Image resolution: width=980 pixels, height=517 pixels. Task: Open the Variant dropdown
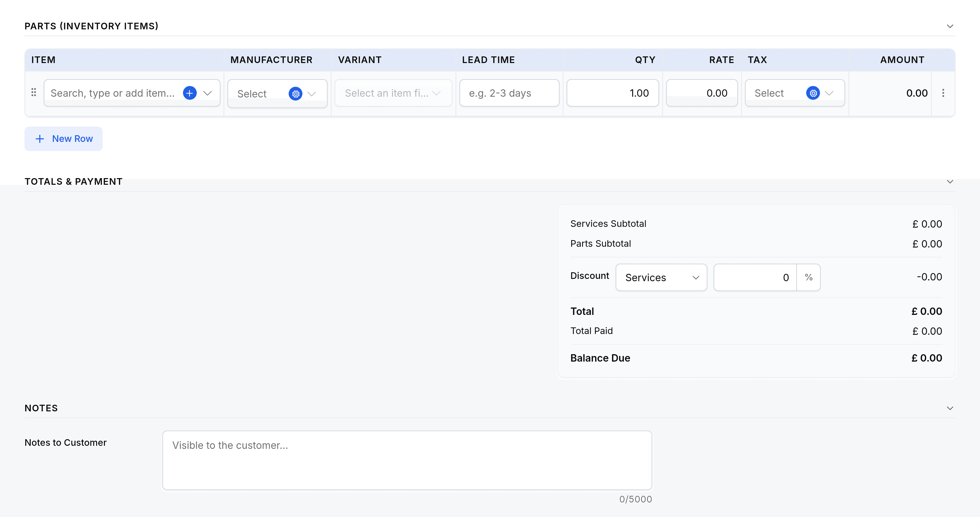coord(393,93)
